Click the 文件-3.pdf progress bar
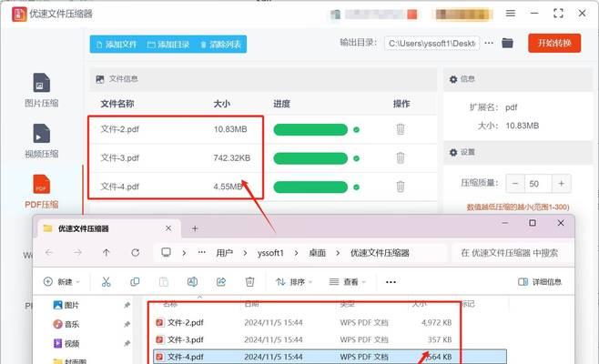 click(x=310, y=158)
